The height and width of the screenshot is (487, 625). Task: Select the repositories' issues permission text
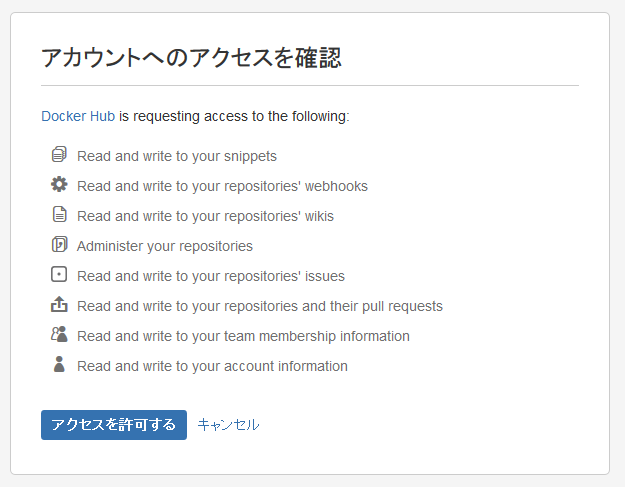211,276
